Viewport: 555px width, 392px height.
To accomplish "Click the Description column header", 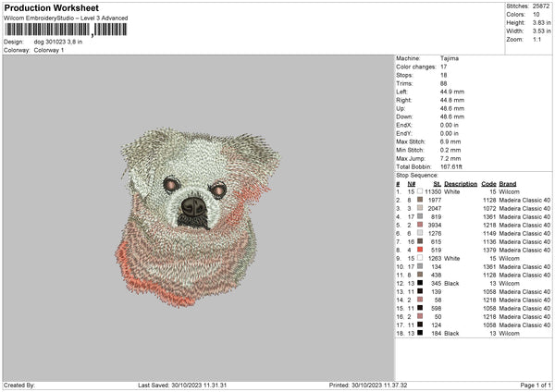I will click(460, 183).
